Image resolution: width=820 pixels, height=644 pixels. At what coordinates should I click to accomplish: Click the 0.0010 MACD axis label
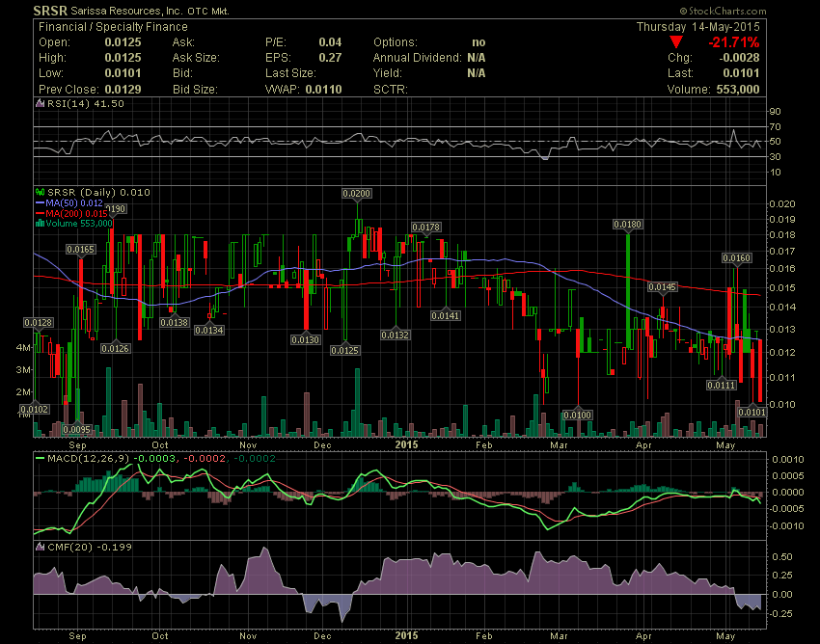[787, 460]
